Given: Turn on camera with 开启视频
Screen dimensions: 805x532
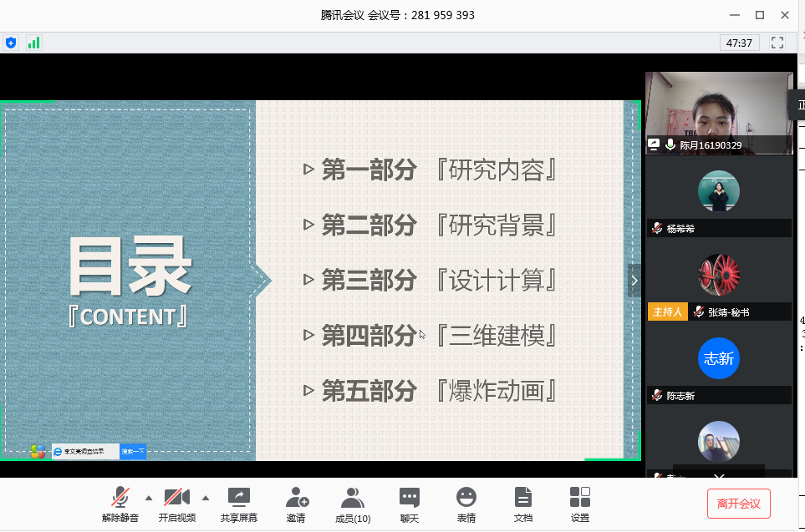Looking at the screenshot, I should pos(176,504).
